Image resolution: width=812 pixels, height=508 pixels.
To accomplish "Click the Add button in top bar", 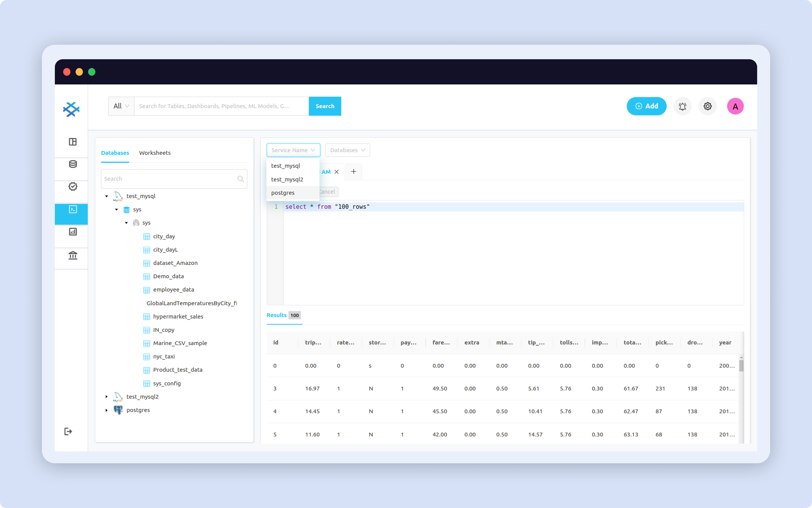I will 646,106.
